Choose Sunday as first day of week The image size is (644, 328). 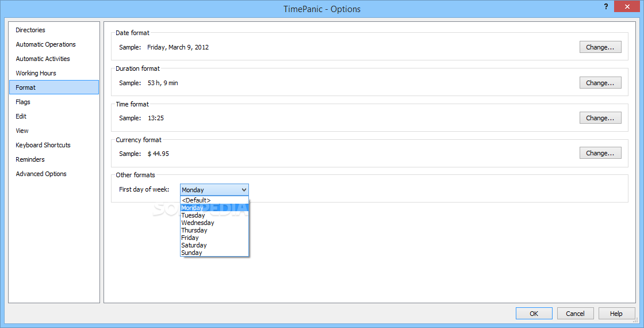[x=214, y=253]
